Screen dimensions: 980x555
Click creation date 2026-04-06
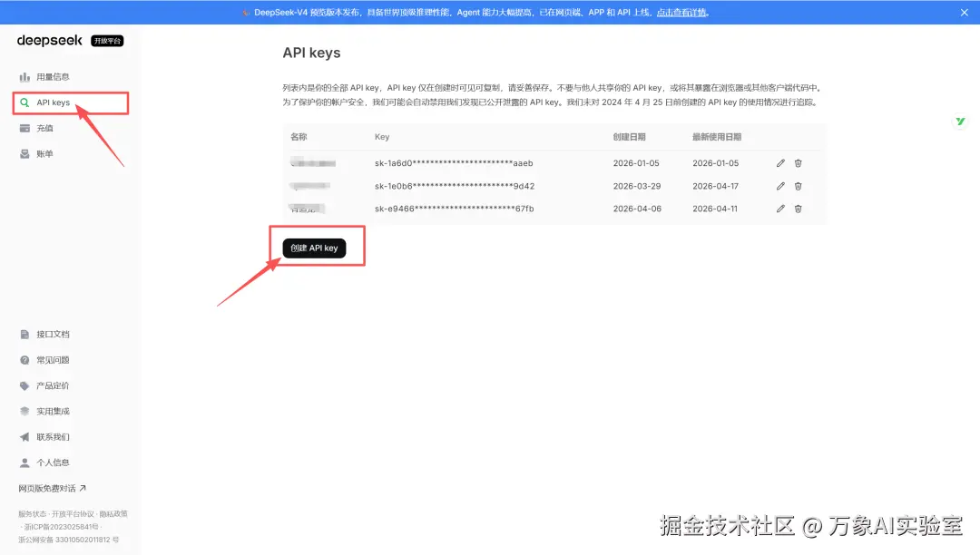point(637,209)
